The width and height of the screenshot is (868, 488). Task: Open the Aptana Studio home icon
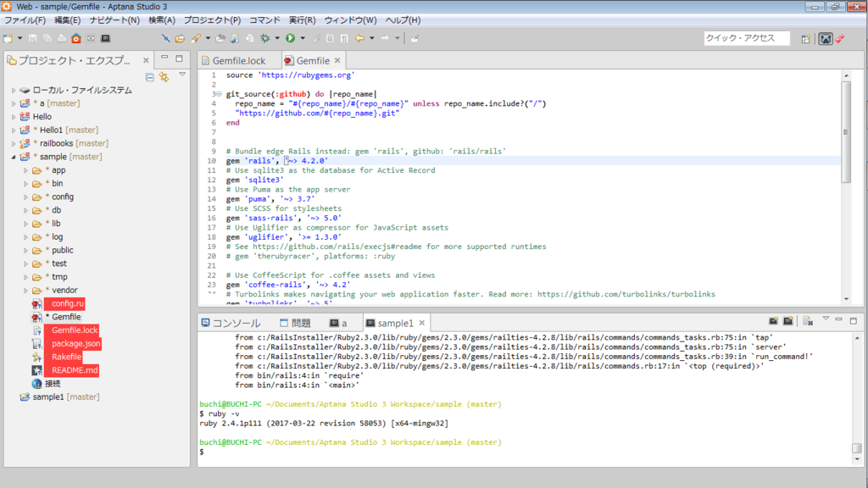75,38
